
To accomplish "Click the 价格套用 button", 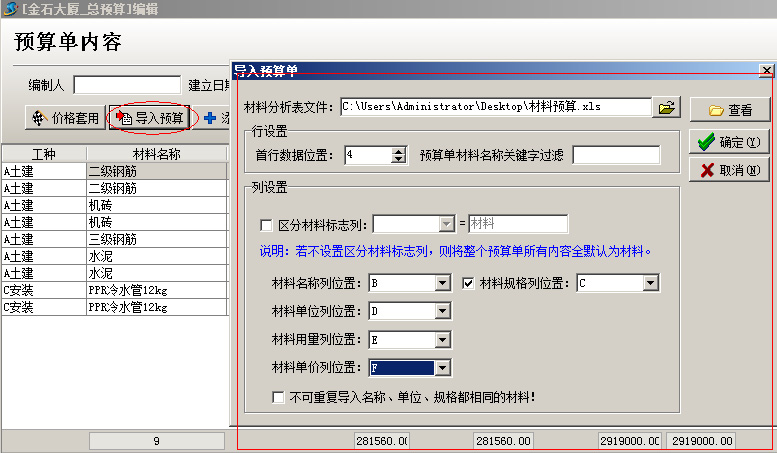I will pyautogui.click(x=66, y=118).
